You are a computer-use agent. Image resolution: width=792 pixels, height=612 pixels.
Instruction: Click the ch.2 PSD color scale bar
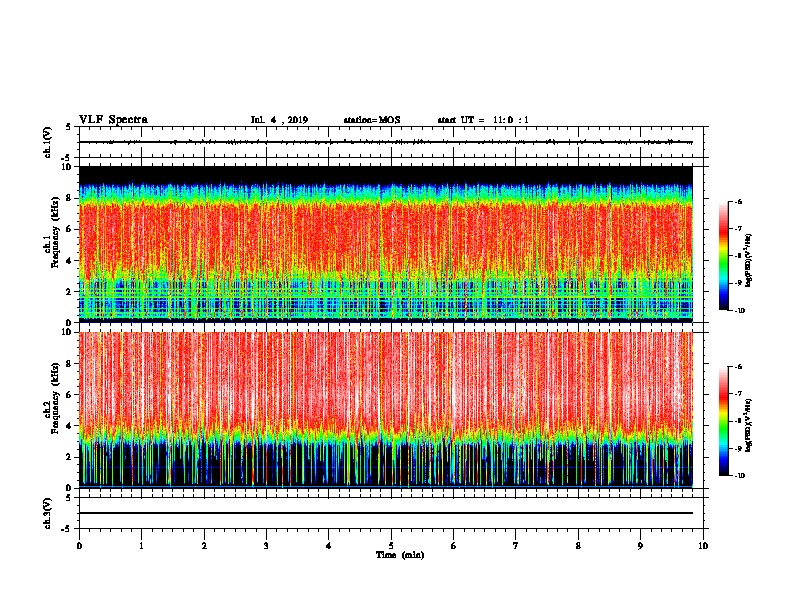(x=724, y=421)
